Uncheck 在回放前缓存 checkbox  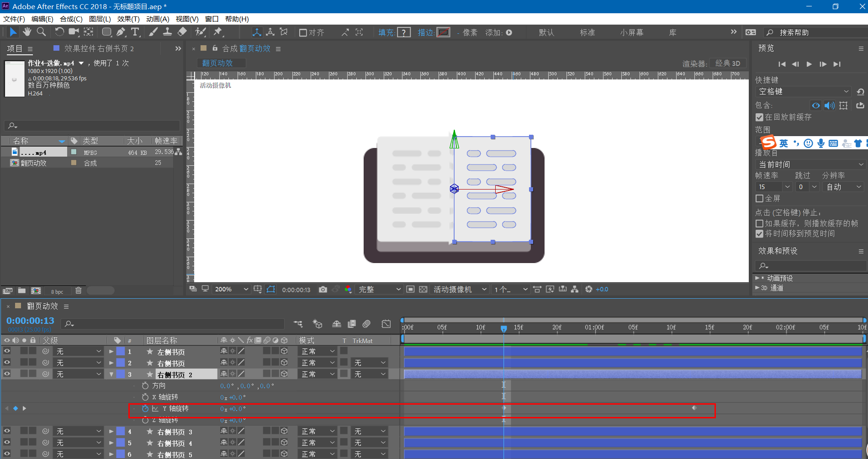pos(760,117)
